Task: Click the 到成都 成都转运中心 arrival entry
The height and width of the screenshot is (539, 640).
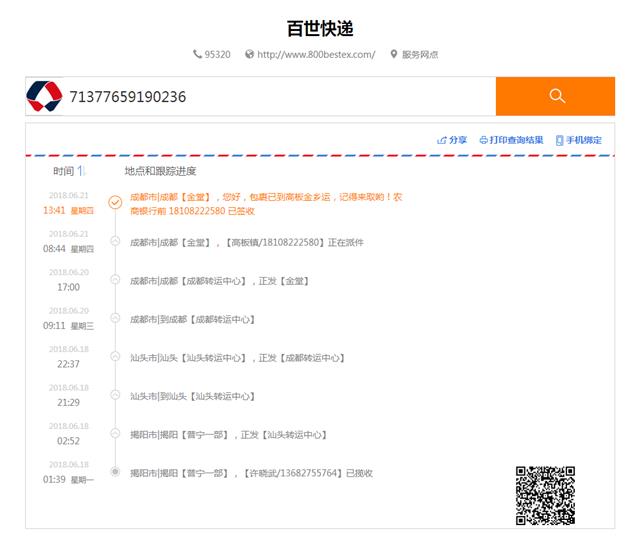Action: pos(192,319)
